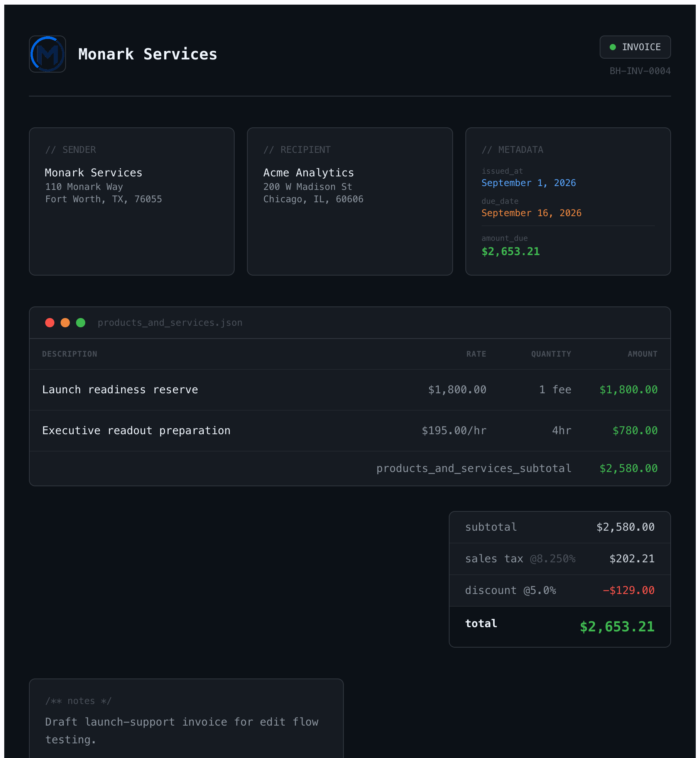Click Chicago, IL, 60606 line
Screen dimensions: 700x758
(313, 199)
